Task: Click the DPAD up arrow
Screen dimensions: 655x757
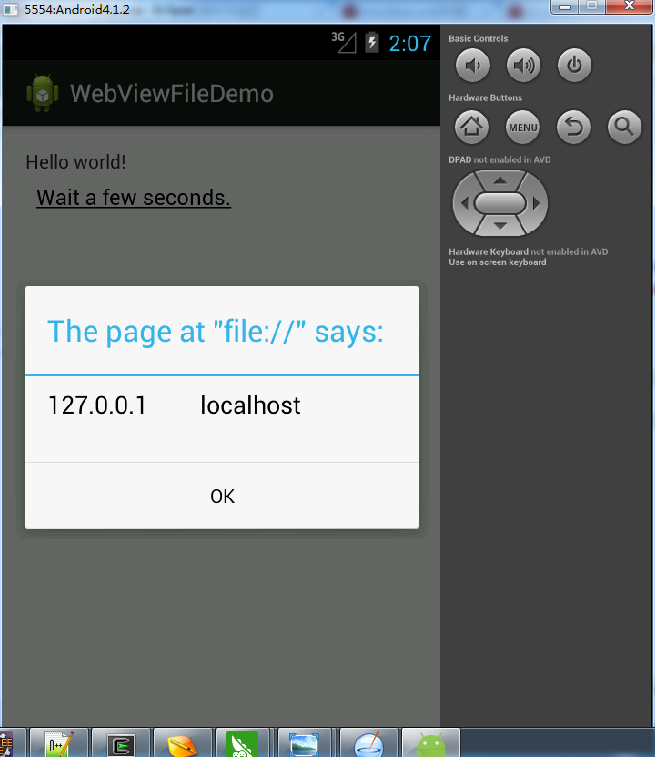Action: 500,181
